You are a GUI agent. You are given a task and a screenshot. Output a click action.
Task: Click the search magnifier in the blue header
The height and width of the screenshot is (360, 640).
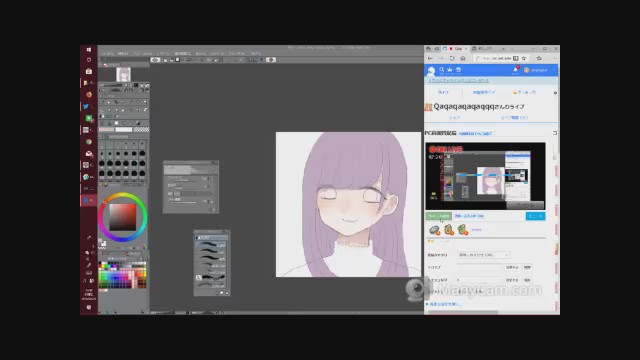[x=441, y=70]
